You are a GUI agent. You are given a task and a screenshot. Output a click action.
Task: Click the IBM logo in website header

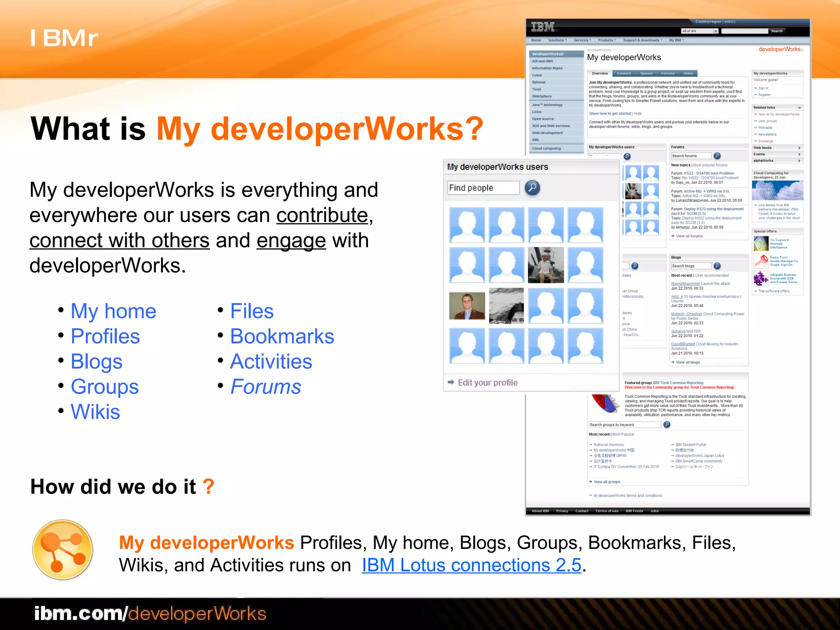[543, 27]
